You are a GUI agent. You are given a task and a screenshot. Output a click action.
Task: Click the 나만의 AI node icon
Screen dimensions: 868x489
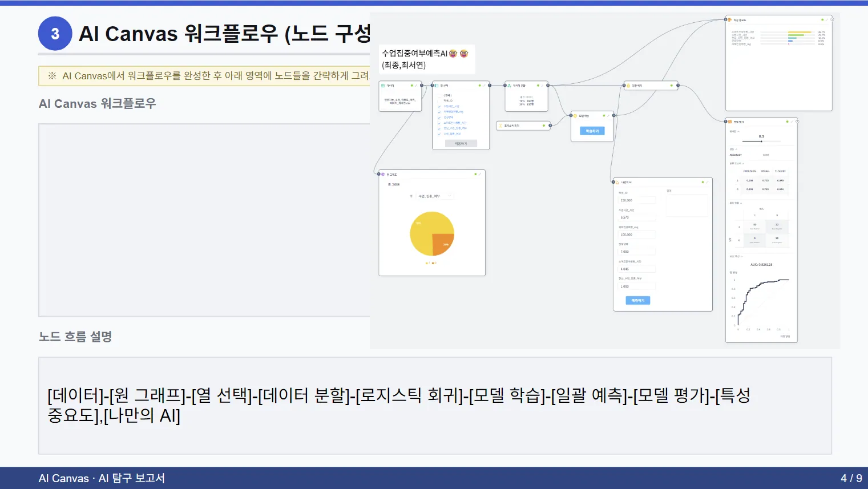617,182
